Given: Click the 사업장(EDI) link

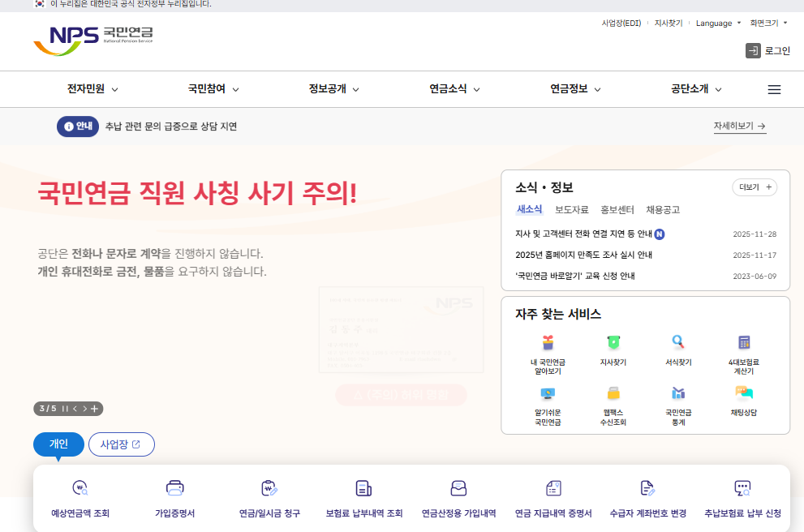Looking at the screenshot, I should coord(621,23).
